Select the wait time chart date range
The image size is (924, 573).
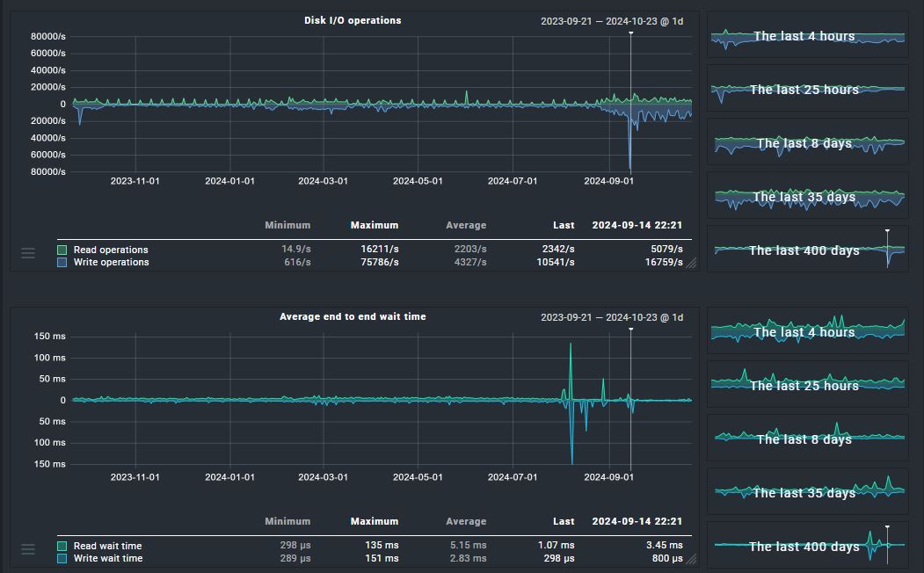tap(611, 317)
